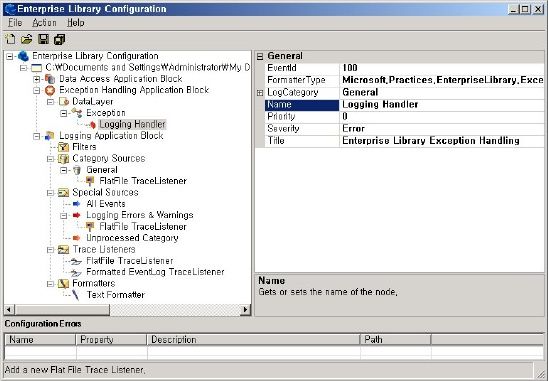The height and width of the screenshot is (381, 548).
Task: Select FlatFile TraceListener under Trace Listeners
Action: (x=130, y=261)
